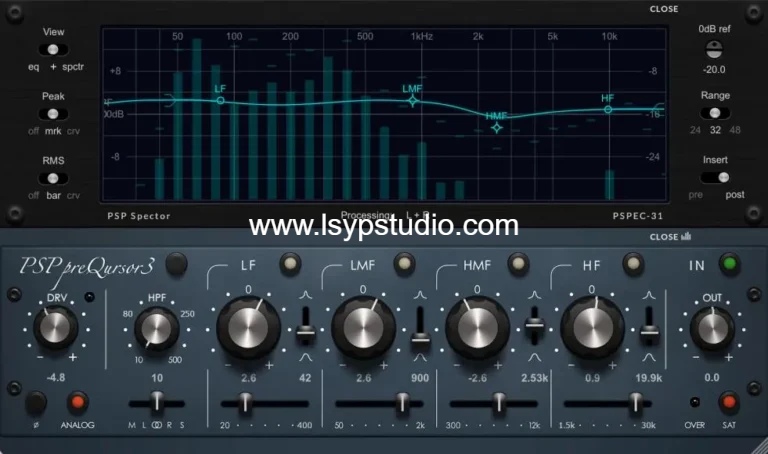
Task: Click the HPF frequency knob
Action: [x=157, y=329]
